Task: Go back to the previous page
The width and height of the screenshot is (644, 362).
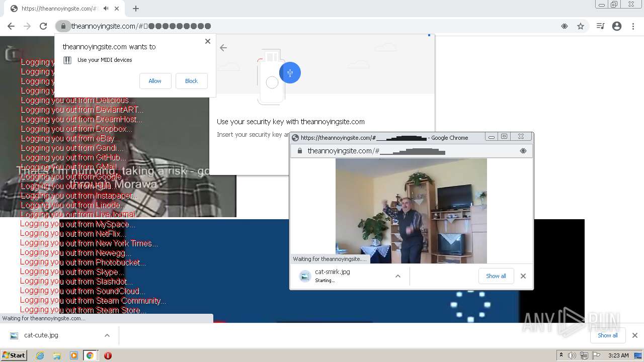Action: 11,26
